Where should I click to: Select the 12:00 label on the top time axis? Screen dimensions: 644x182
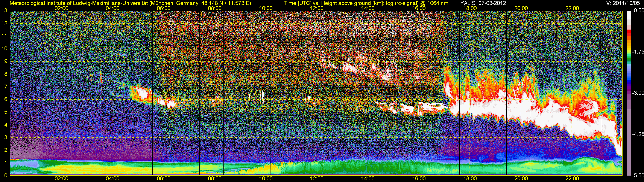(317, 8)
